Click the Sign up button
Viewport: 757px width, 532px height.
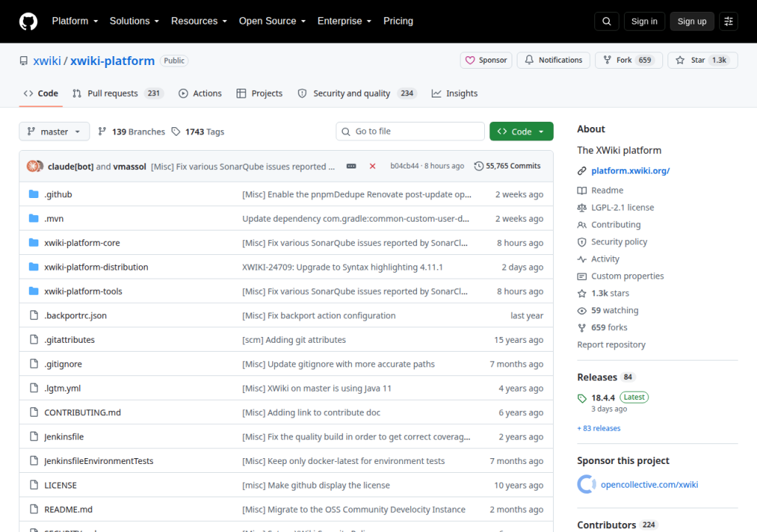pos(692,21)
